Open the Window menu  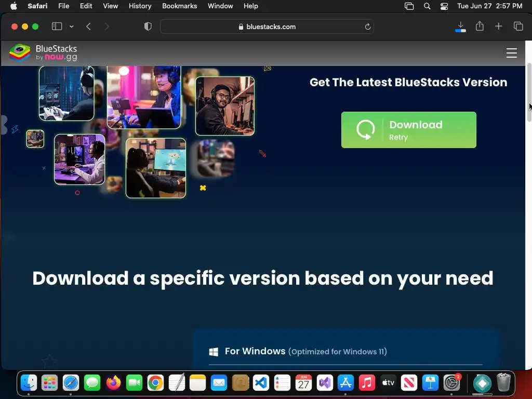(x=220, y=6)
